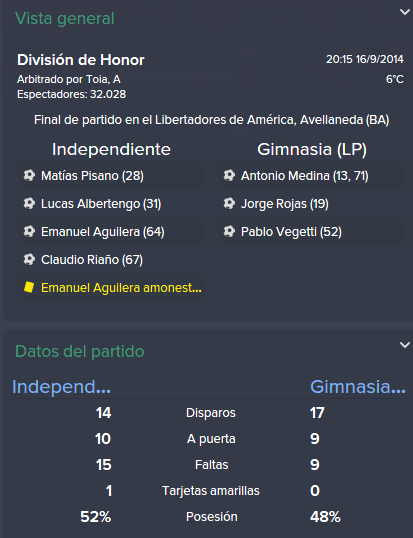Image resolution: width=413 pixels, height=538 pixels.
Task: Click the goal icon next to Emanuel Aguilera (64)
Action: point(29,232)
